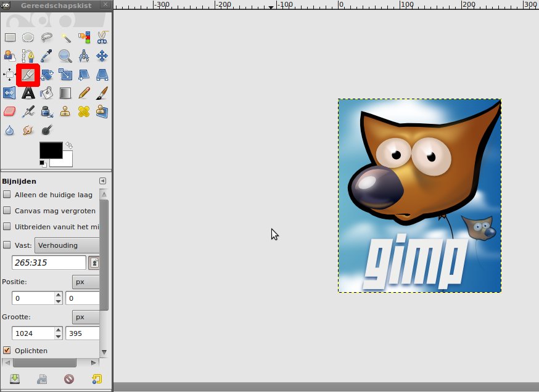The width and height of the screenshot is (539, 392).
Task: Activate the Perspective Clone tool
Action: [x=102, y=112]
